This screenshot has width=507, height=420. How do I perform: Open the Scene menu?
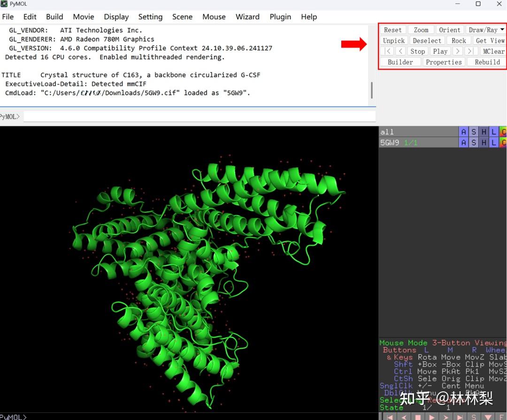pyautogui.click(x=182, y=17)
